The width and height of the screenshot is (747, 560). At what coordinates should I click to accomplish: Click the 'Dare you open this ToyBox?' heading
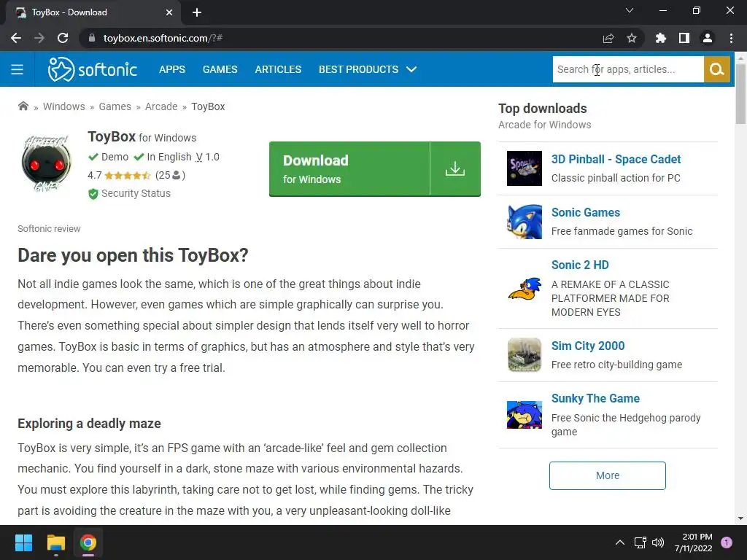click(x=133, y=255)
